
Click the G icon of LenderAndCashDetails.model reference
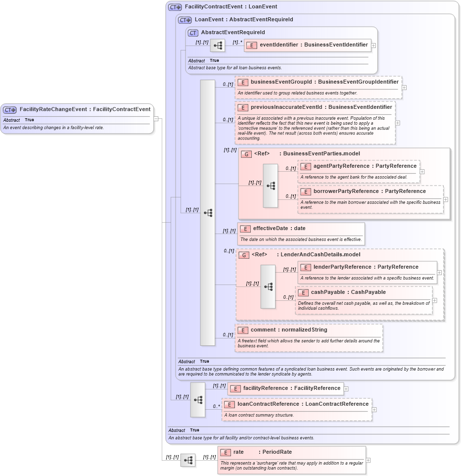tap(243, 254)
